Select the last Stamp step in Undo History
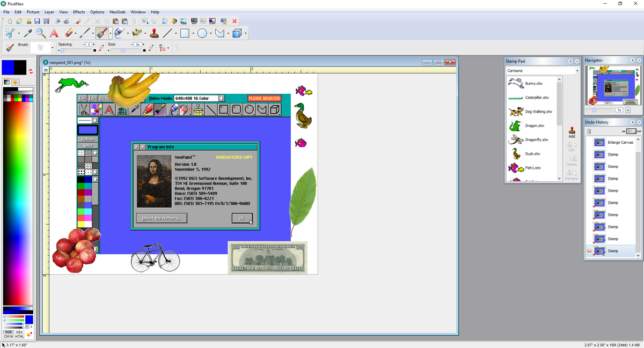 [611, 251]
